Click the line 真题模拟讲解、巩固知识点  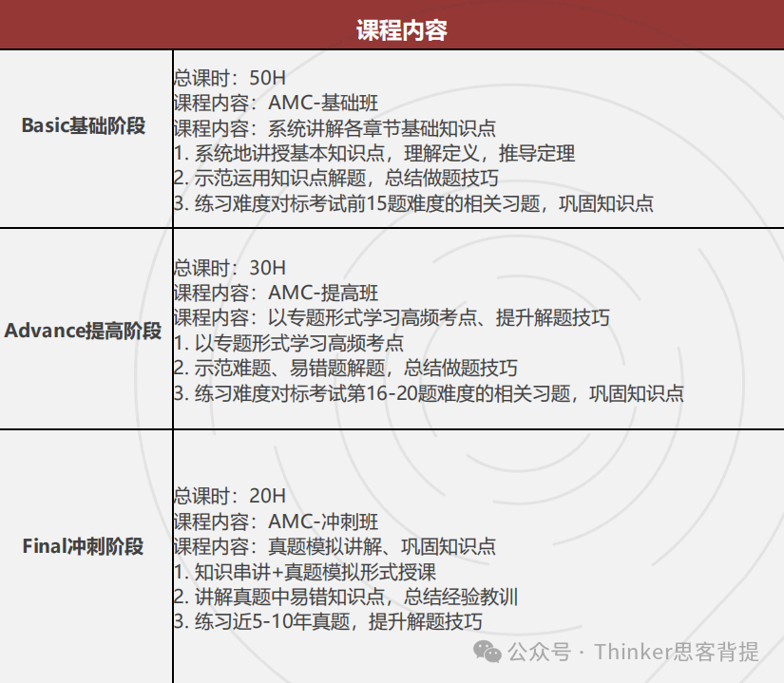click(x=335, y=546)
